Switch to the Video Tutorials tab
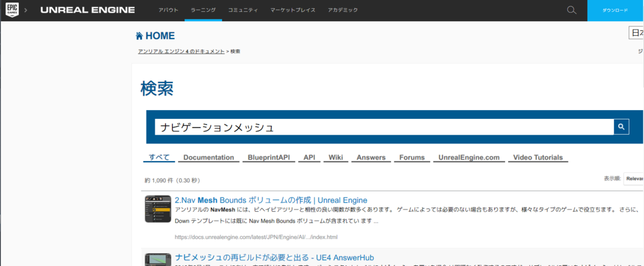The image size is (644, 266). [538, 158]
